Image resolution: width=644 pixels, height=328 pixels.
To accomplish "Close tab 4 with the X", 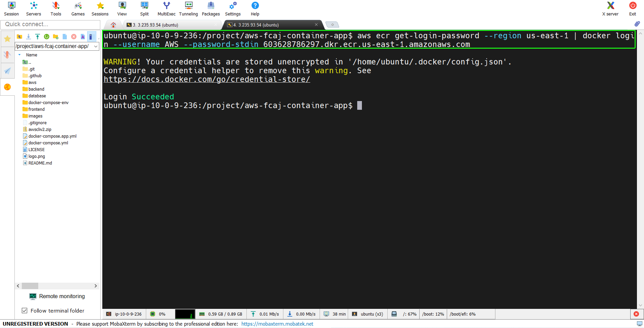I will tap(316, 25).
